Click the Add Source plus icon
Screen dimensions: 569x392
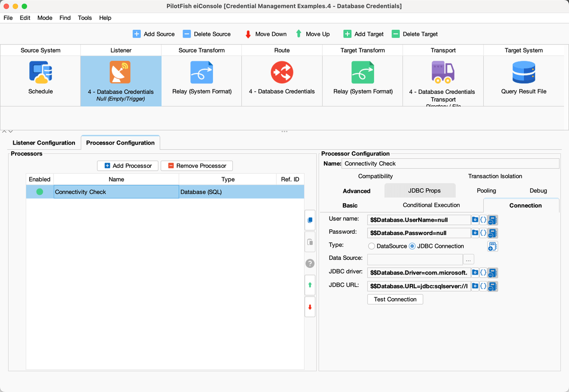[x=137, y=34]
